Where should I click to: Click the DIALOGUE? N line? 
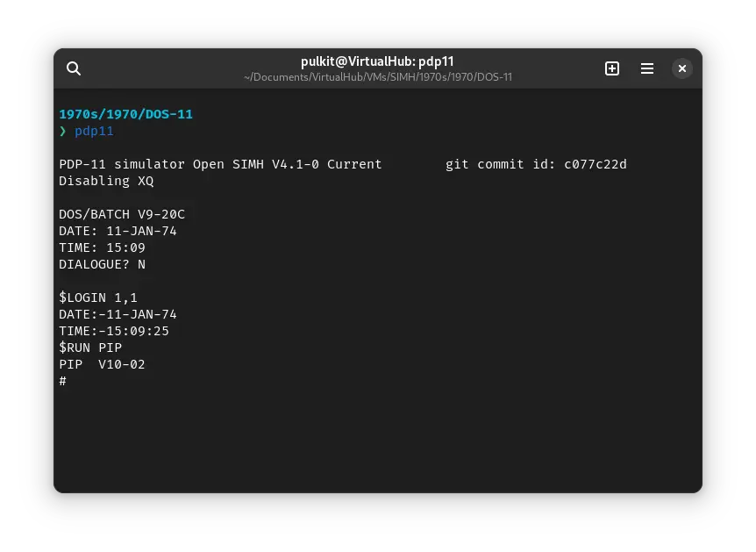[102, 264]
